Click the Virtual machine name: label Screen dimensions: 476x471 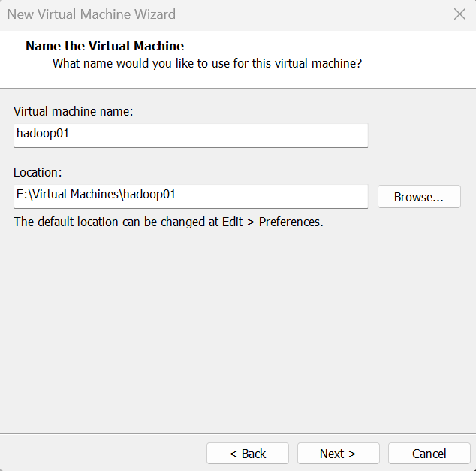click(x=73, y=111)
